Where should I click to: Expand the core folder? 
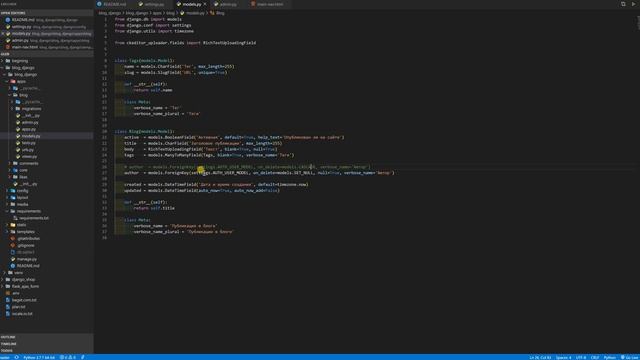click(47, 170)
